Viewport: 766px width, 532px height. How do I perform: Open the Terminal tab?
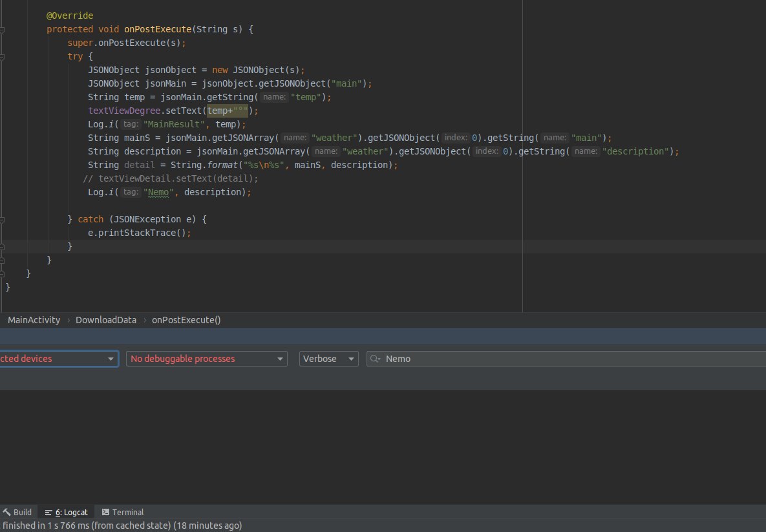click(x=123, y=512)
